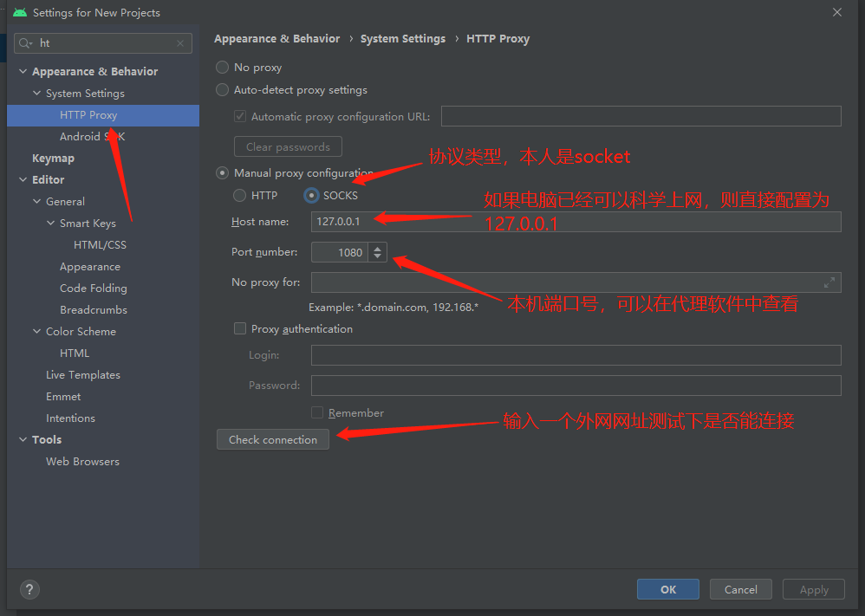Focus the No proxy for field
865x616 pixels.
tap(576, 282)
